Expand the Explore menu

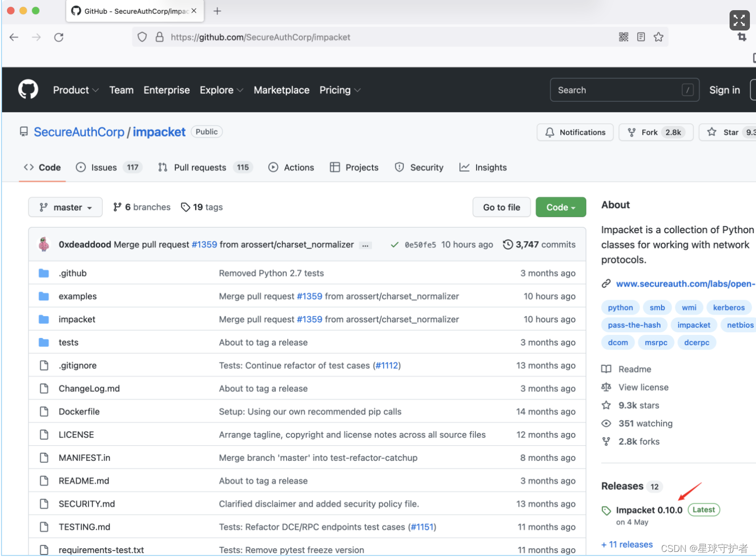click(x=222, y=90)
